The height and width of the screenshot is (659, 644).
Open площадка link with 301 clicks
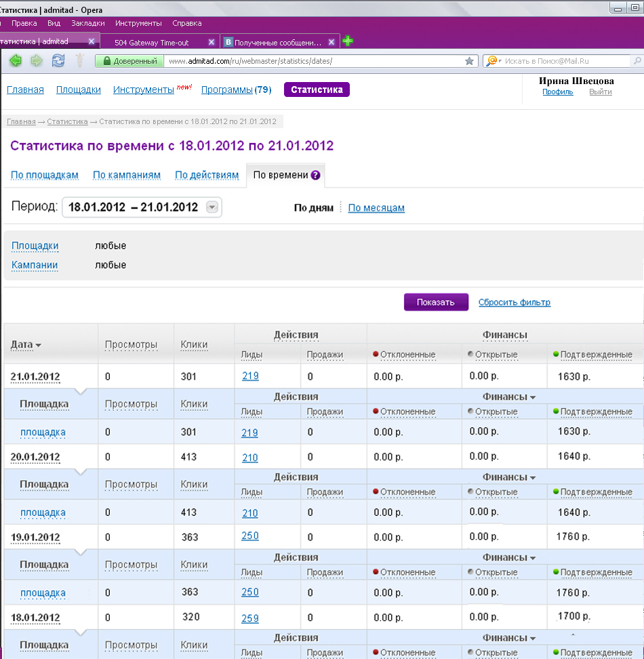point(43,432)
